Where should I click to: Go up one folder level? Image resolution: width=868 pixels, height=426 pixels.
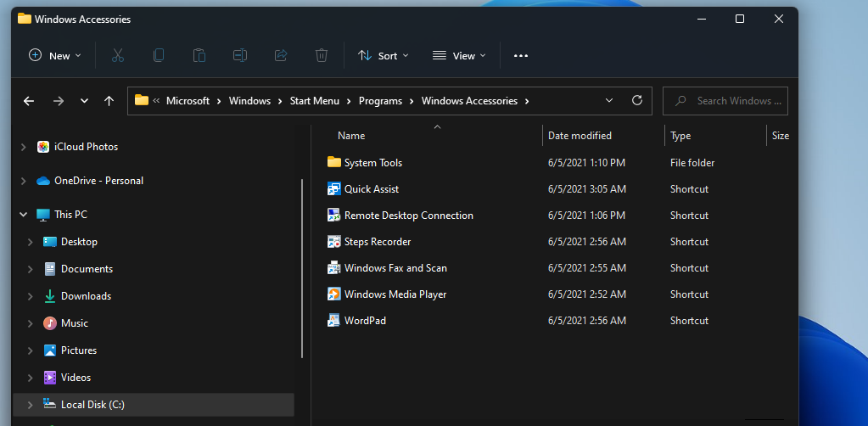coord(109,100)
